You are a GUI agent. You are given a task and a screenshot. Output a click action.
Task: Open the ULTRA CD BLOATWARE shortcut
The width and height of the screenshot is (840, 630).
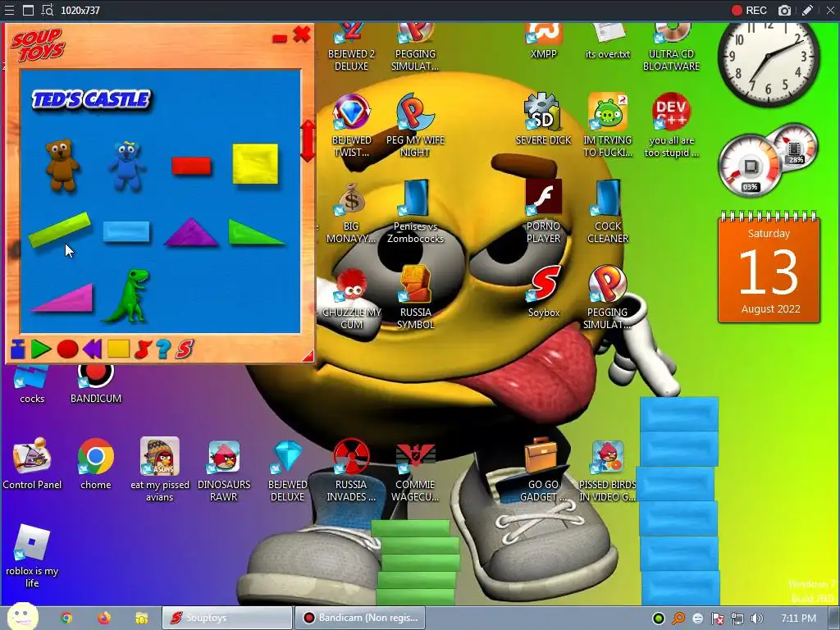click(x=671, y=47)
